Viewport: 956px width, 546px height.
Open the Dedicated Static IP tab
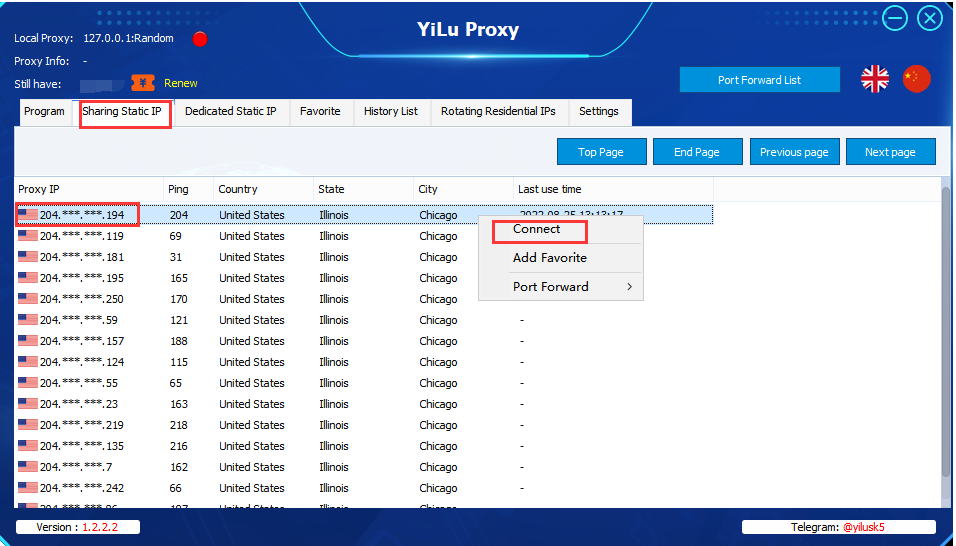click(x=230, y=112)
